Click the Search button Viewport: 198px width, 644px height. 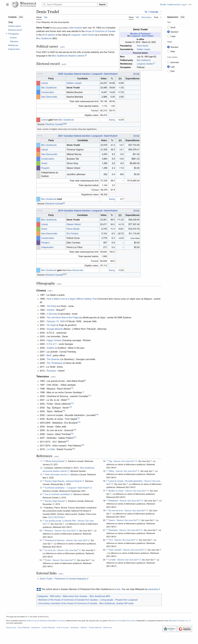(x=102, y=5)
